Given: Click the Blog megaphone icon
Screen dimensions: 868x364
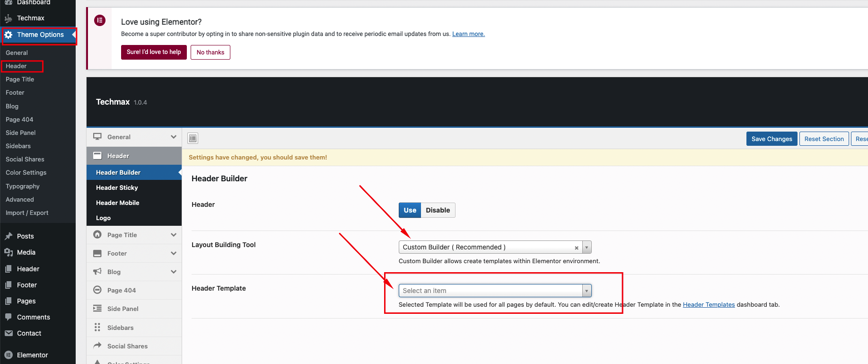Looking at the screenshot, I should (97, 272).
